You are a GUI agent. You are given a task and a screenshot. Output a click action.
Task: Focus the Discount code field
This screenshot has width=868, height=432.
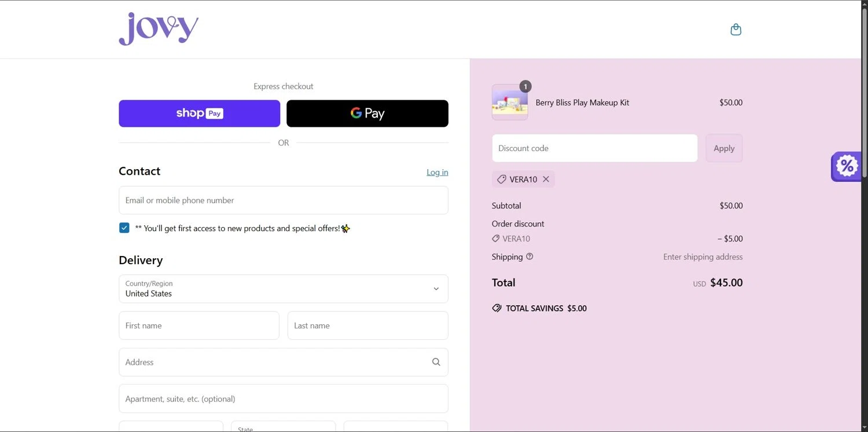595,148
